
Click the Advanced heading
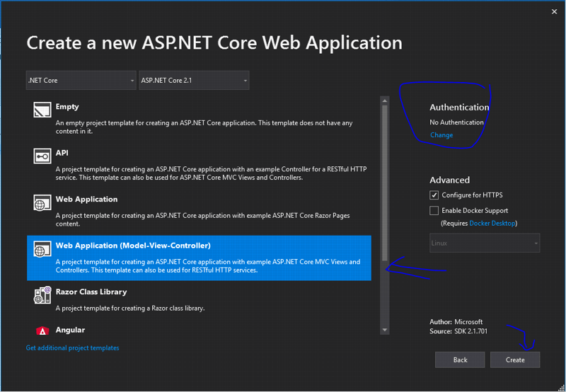449,180
